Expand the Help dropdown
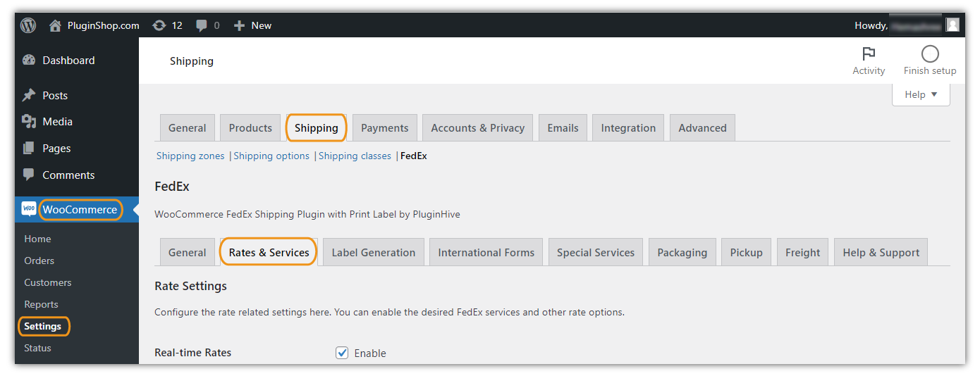 [921, 94]
